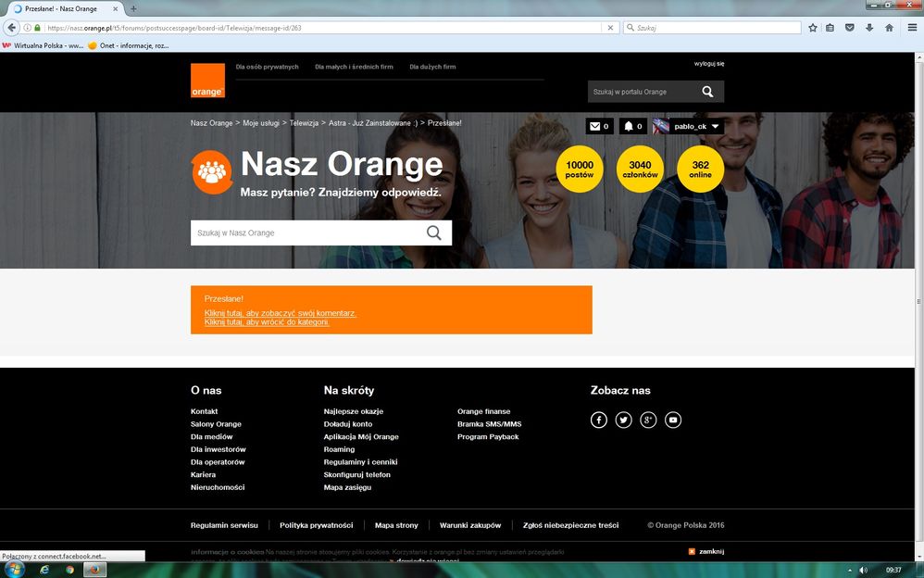Go to Nasz Orange breadcrumb

coord(211,123)
